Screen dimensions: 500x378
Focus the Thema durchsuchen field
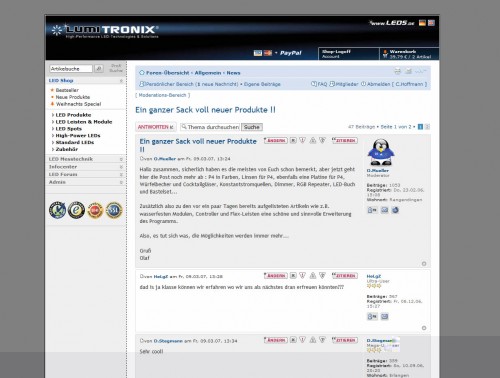point(210,127)
